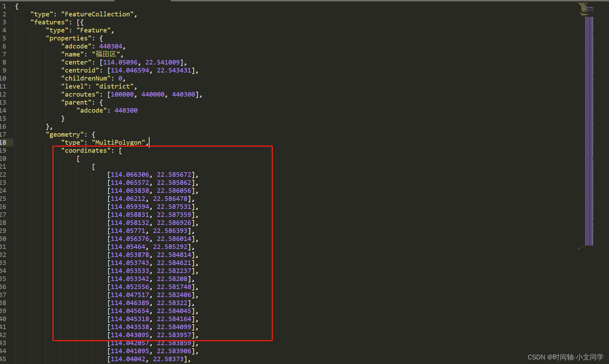Click coordinate longitude 114.058132
The height and width of the screenshot is (364, 609).
point(130,223)
